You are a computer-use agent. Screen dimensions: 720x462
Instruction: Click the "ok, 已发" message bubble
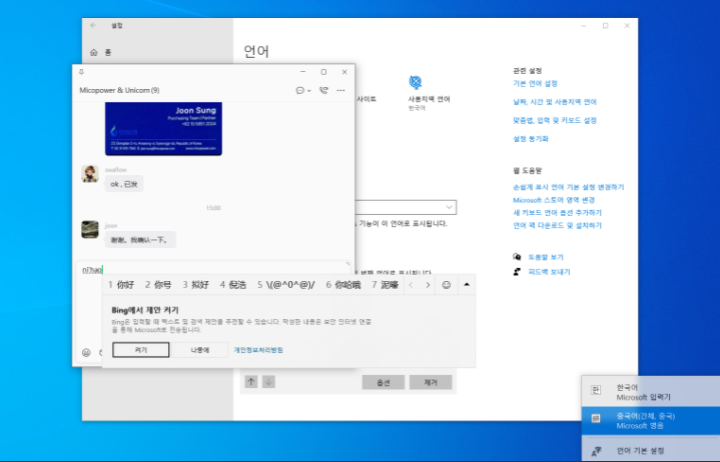(x=124, y=184)
